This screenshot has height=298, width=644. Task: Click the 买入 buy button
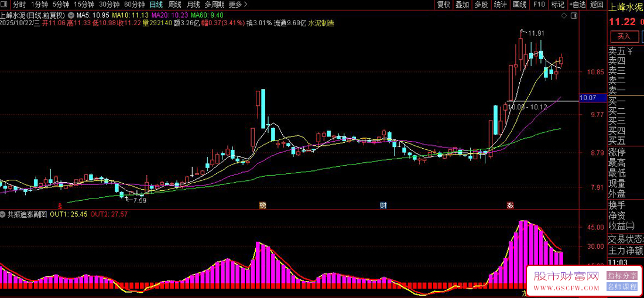coord(624,36)
